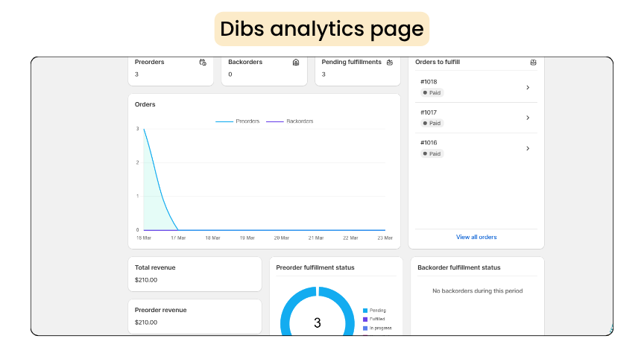Click the Orders to fulfill header icon
Viewport: 644px width, 362px height.
point(533,63)
